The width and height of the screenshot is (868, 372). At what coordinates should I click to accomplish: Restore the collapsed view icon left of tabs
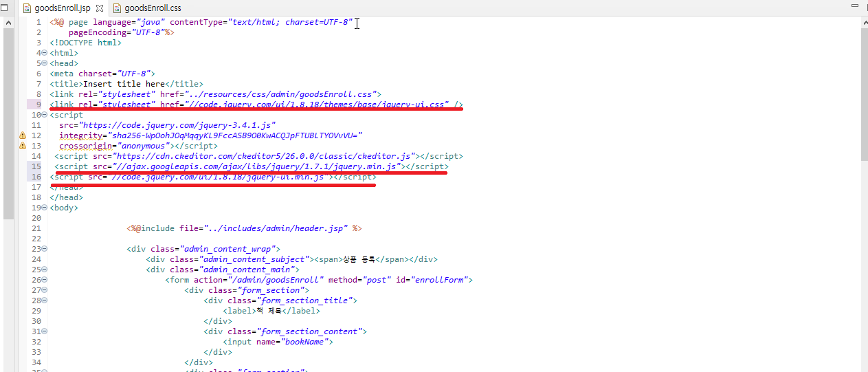point(5,8)
